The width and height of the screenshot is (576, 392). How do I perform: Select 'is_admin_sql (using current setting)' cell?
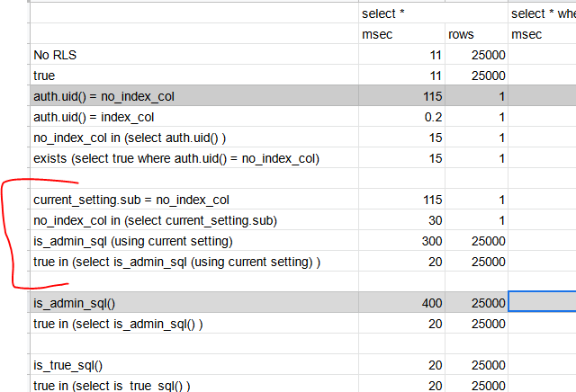[194, 241]
